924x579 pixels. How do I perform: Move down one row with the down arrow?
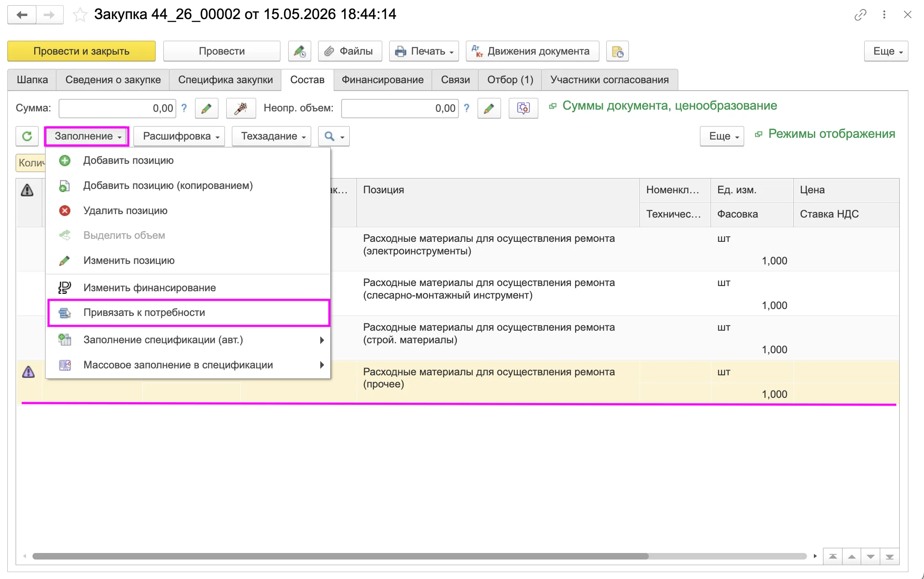tap(870, 556)
